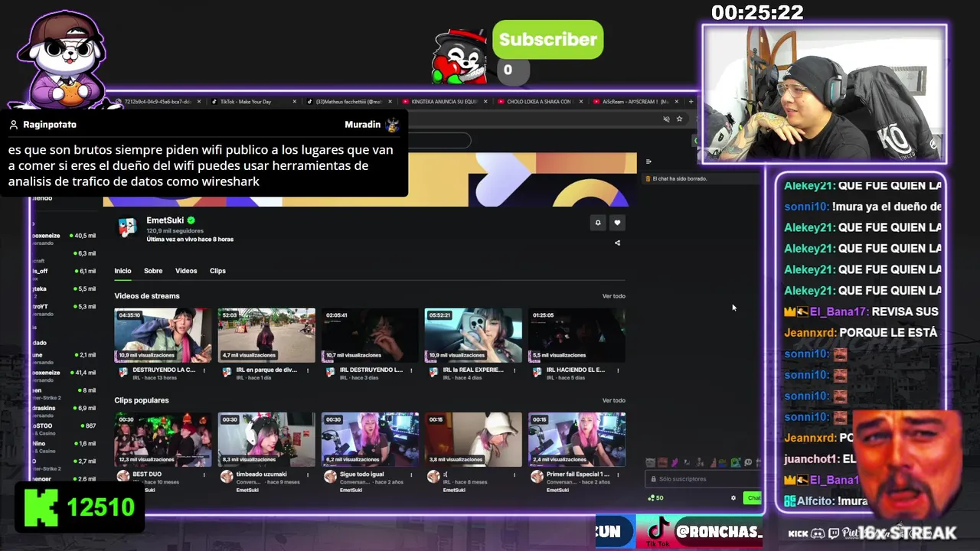Play the 'Sigue todo igual' clip thumbnail

[x=370, y=439]
